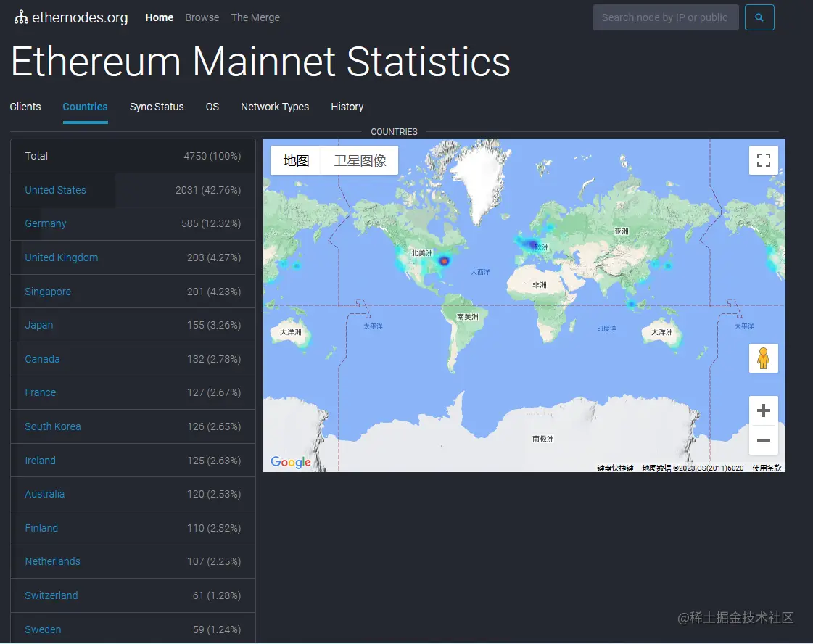Open the United States country link
The image size is (813, 644).
(55, 190)
